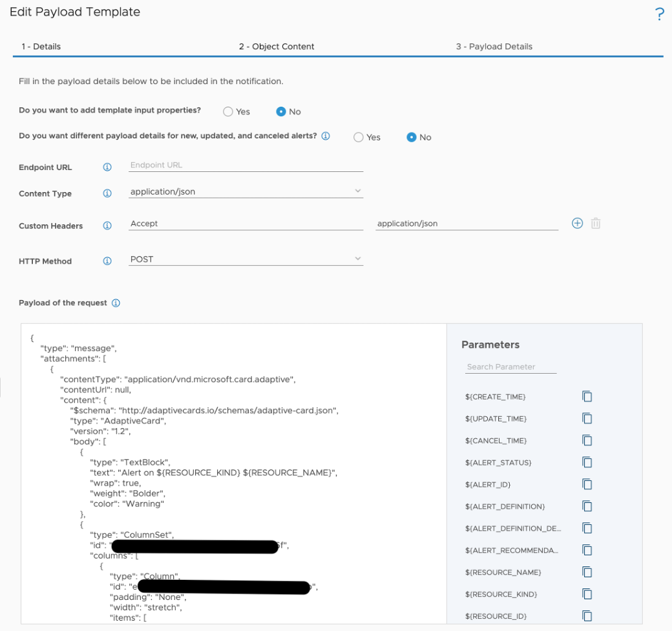
Task: Select the ${ALERT_ID} parameter text
Action: point(488,484)
